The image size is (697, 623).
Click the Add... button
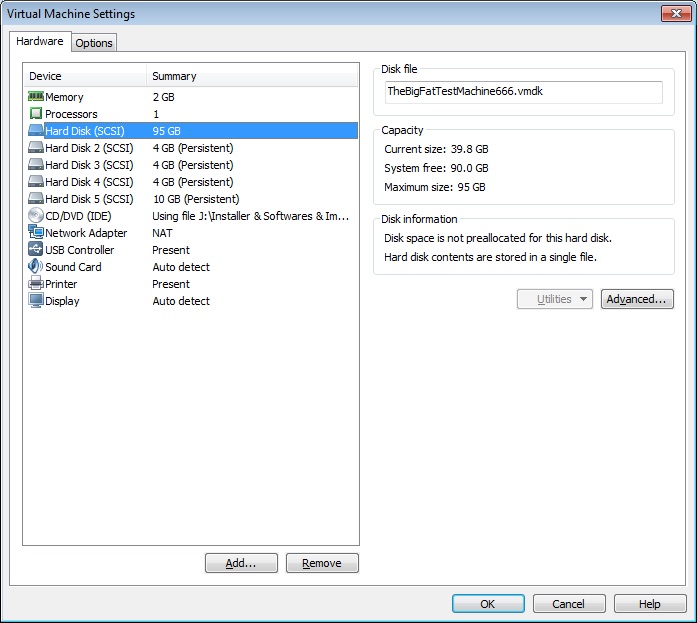click(241, 563)
